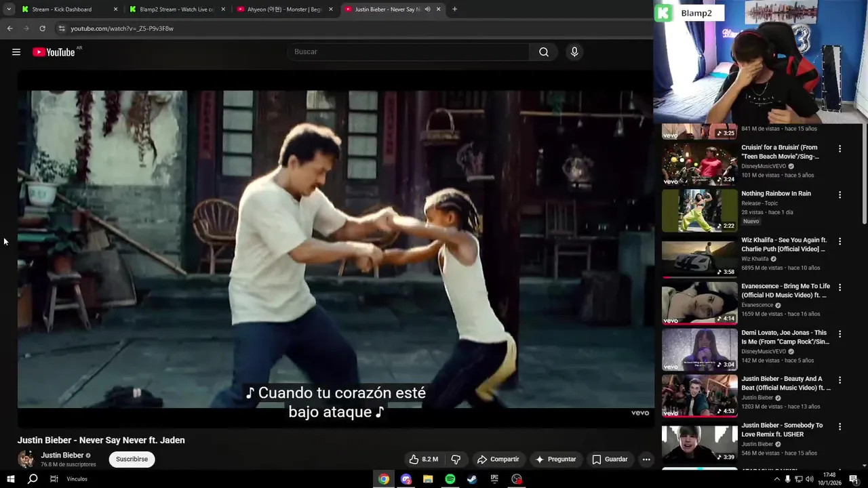
Task: Open options menu for Somebody To Love Remix
Action: pos(840,426)
